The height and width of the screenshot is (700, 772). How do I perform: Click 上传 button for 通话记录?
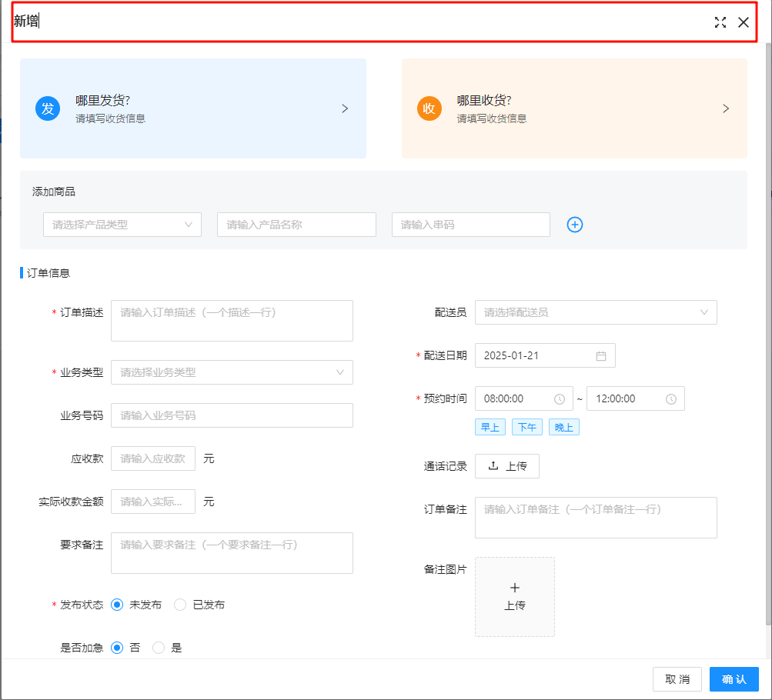[507, 466]
